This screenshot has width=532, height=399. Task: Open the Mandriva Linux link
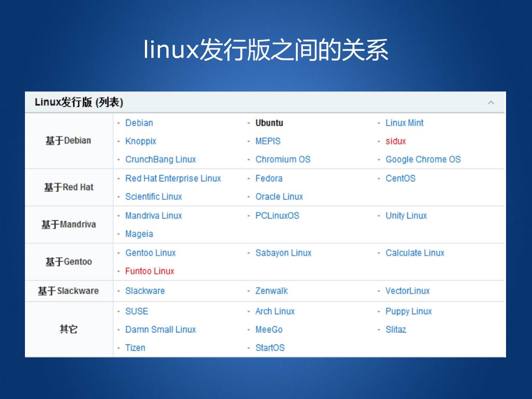pyautogui.click(x=154, y=216)
